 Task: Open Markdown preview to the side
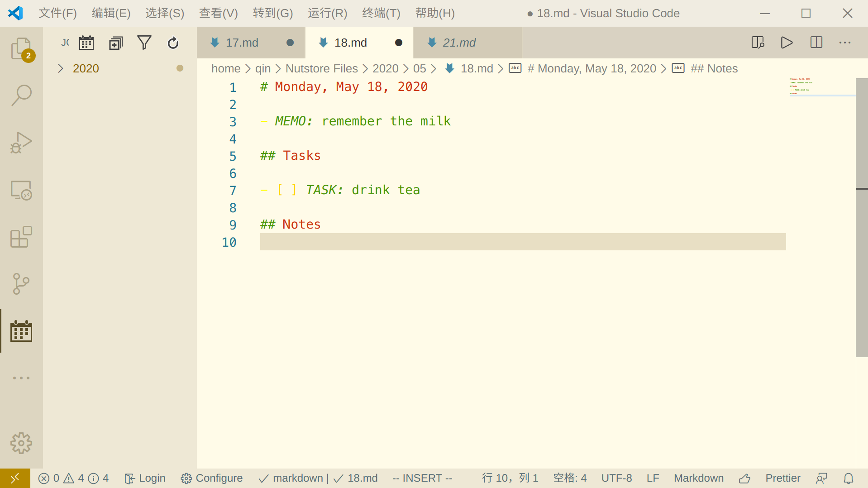point(758,43)
